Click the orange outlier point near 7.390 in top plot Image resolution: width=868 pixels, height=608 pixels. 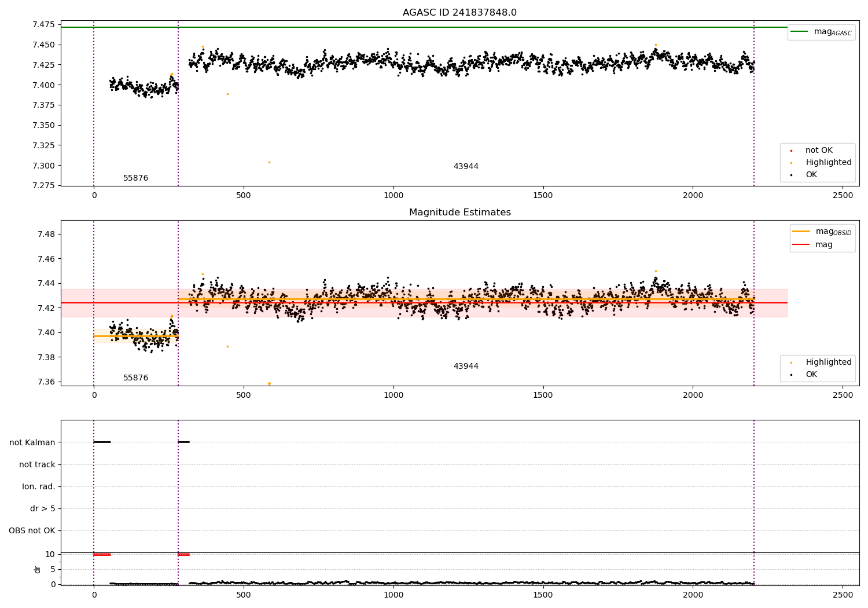227,94
